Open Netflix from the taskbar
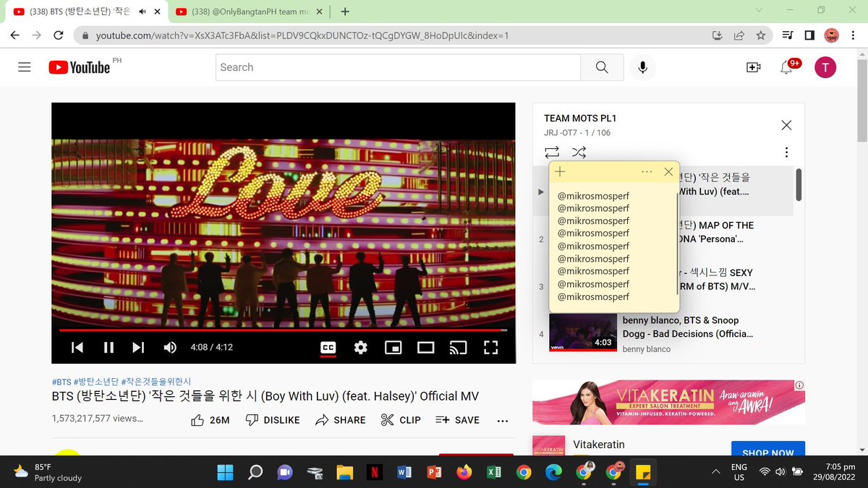 374,472
